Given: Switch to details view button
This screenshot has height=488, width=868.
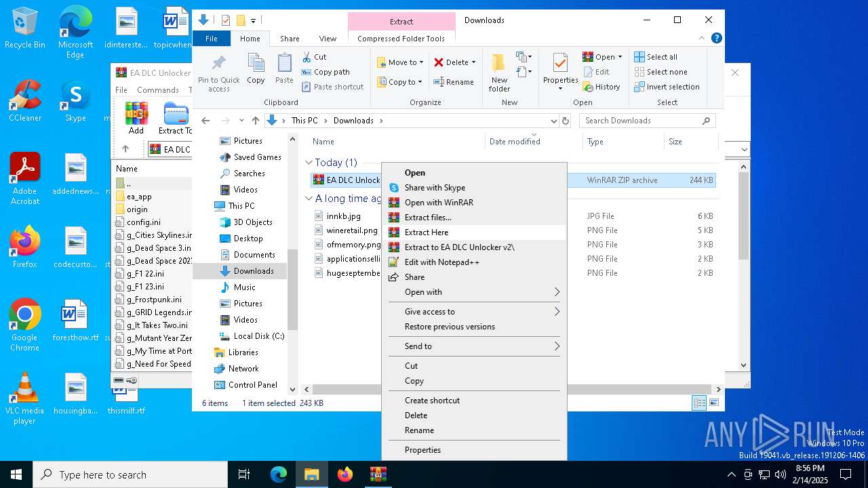Looking at the screenshot, I should point(699,403).
